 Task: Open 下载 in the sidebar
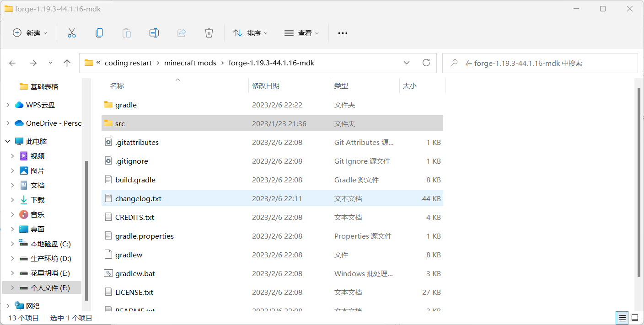point(38,200)
